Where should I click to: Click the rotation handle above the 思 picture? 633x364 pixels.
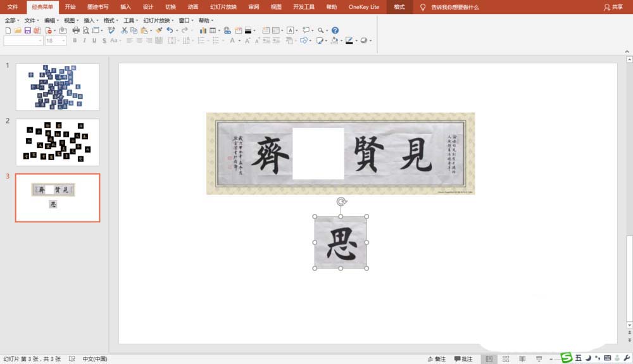(342, 201)
